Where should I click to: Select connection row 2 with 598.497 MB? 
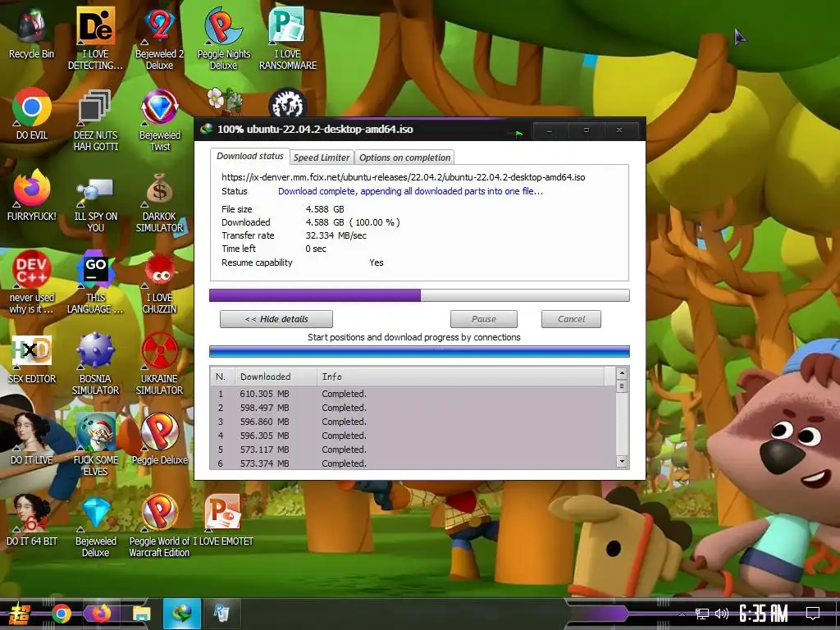coord(413,408)
